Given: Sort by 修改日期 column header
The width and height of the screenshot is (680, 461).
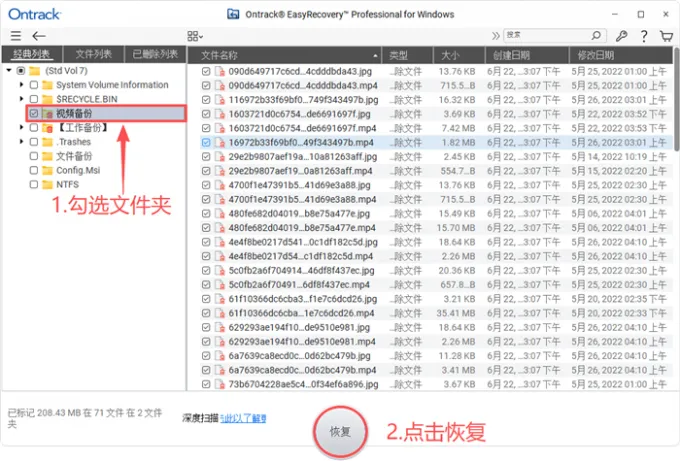Looking at the screenshot, I should (x=621, y=55).
